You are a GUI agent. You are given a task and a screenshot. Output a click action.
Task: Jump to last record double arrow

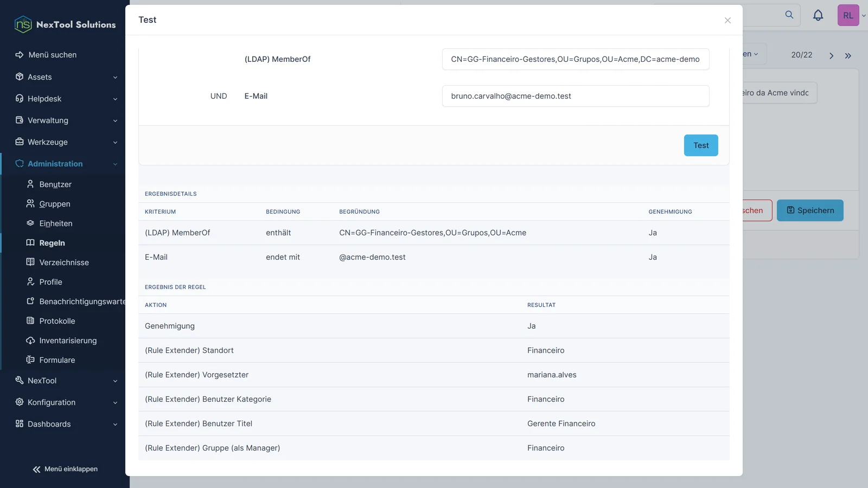(848, 55)
